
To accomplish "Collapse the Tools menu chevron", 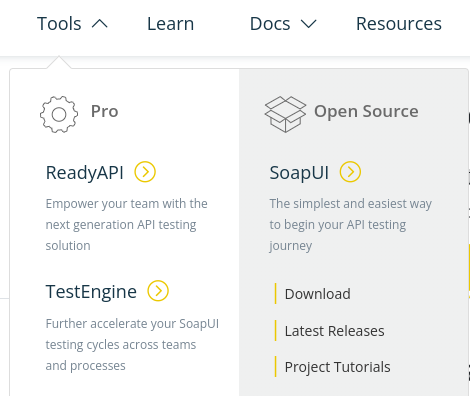I will pos(100,24).
